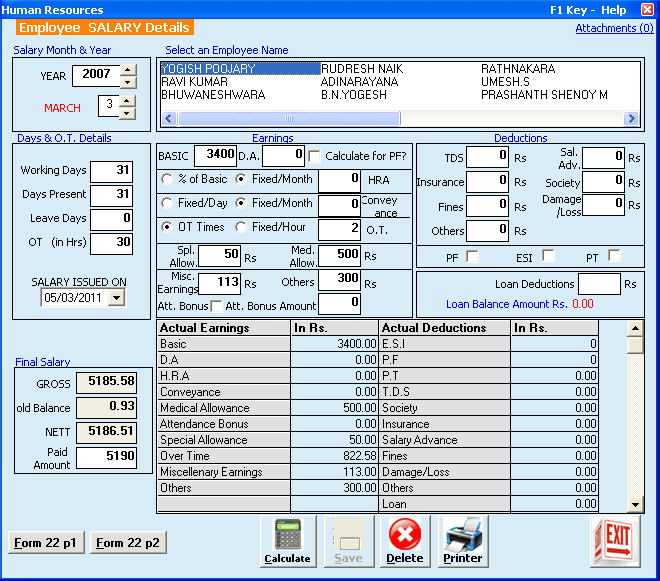Select HRA Fixed/Month radio option

tap(241, 179)
